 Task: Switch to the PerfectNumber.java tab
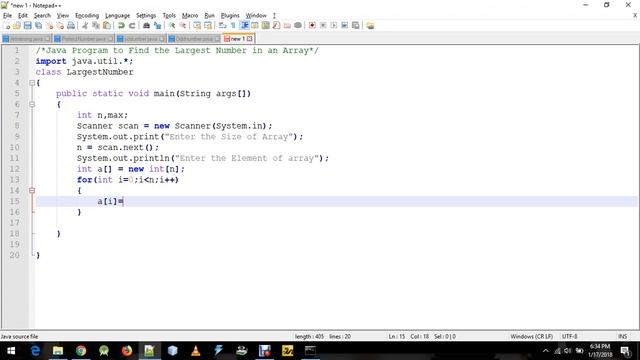click(84, 39)
